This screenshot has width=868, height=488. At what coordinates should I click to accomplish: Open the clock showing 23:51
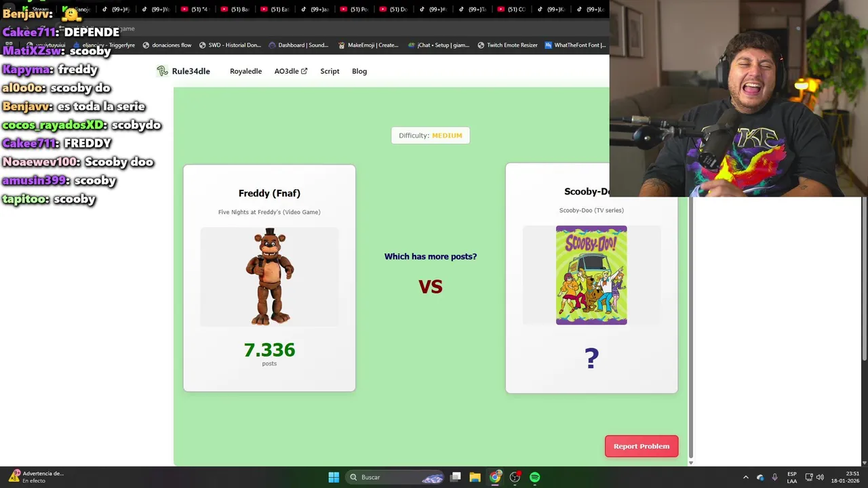(x=846, y=477)
